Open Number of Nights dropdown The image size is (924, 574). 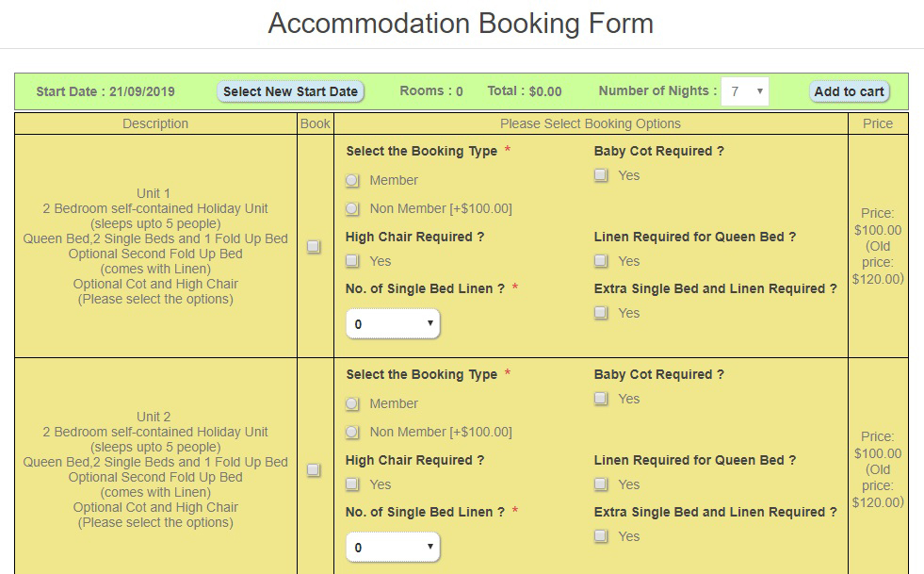point(745,91)
